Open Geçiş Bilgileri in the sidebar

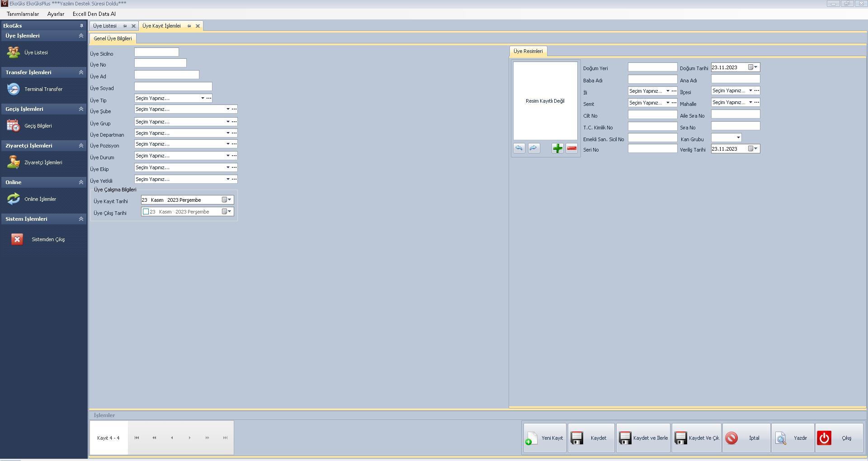pos(38,126)
